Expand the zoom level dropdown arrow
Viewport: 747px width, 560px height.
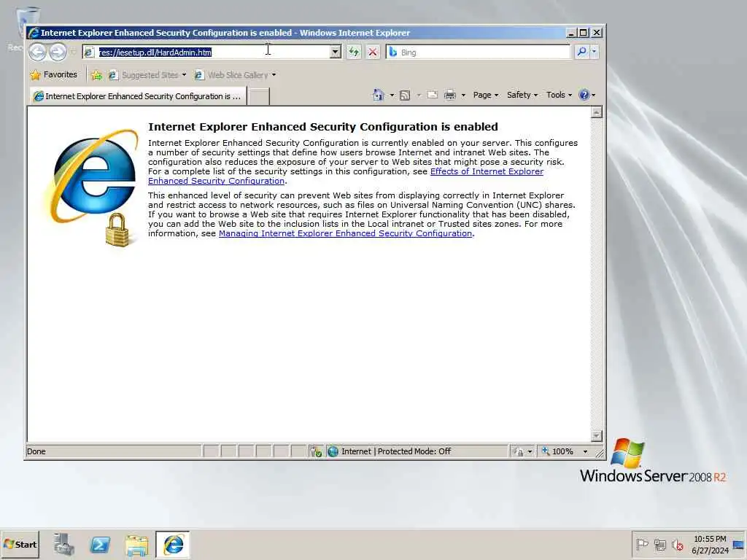(x=585, y=451)
